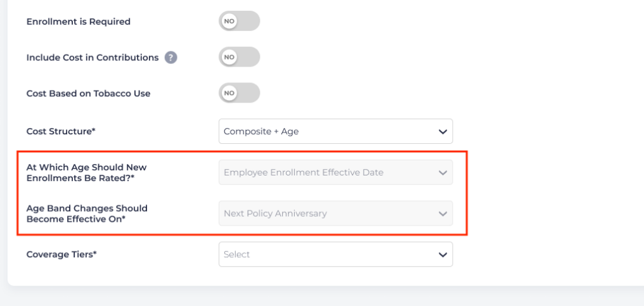Click chevron on Employee Enrollment Effective Date field
The height and width of the screenshot is (306, 644).
click(x=442, y=172)
